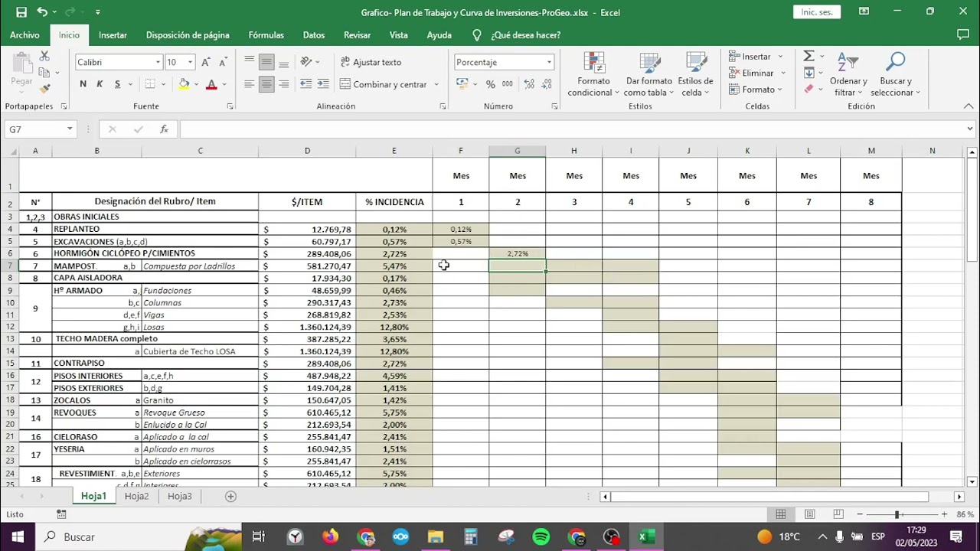Click the Save icon in quick access toolbar
This screenshot has height=551, width=980.
pos(21,12)
